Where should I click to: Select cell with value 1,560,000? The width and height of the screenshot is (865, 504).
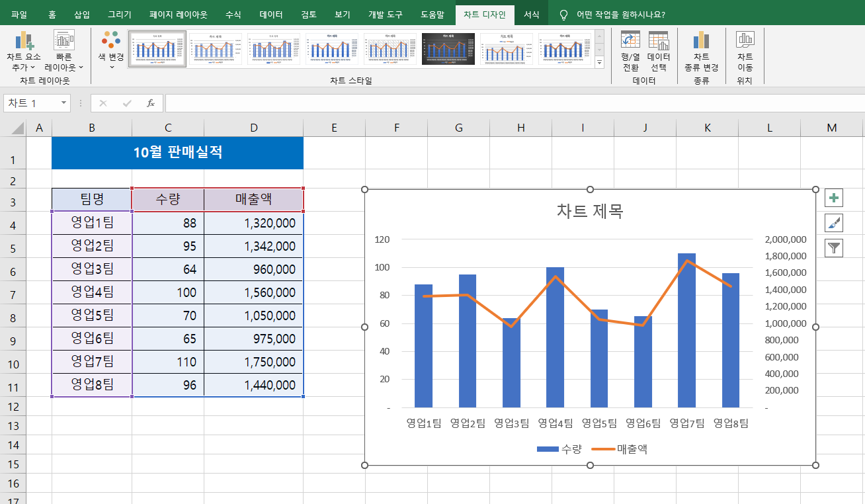pyautogui.click(x=254, y=292)
